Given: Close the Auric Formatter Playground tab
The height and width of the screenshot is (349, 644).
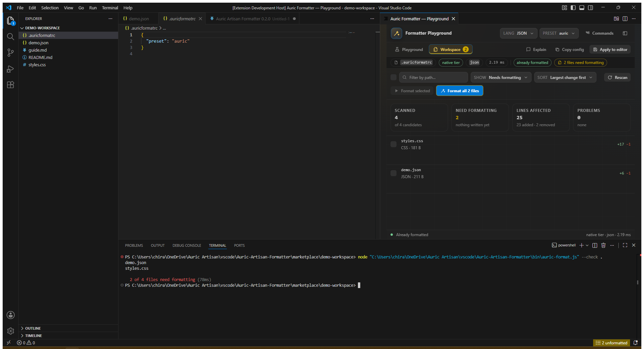Looking at the screenshot, I should click(453, 19).
